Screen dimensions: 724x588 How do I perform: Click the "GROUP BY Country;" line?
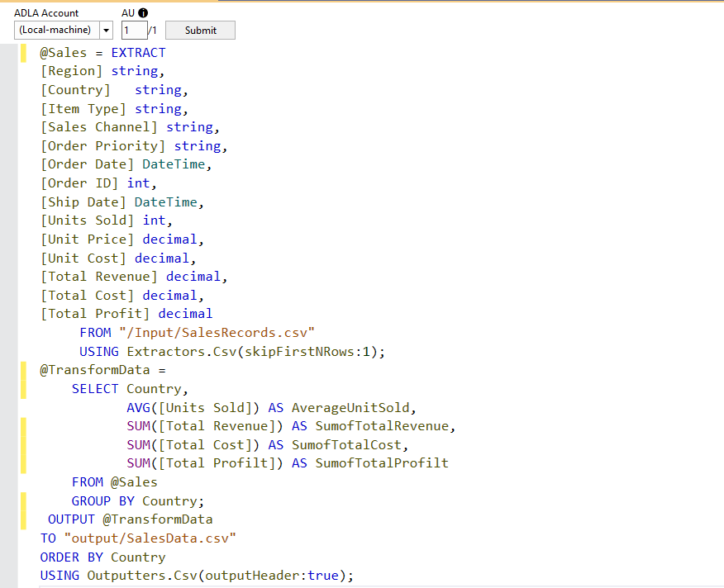tap(137, 501)
